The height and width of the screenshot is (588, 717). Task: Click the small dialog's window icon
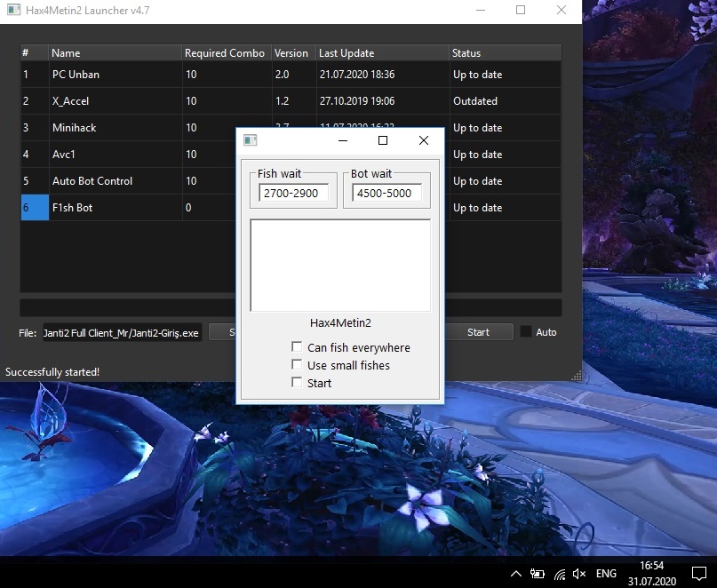250,140
